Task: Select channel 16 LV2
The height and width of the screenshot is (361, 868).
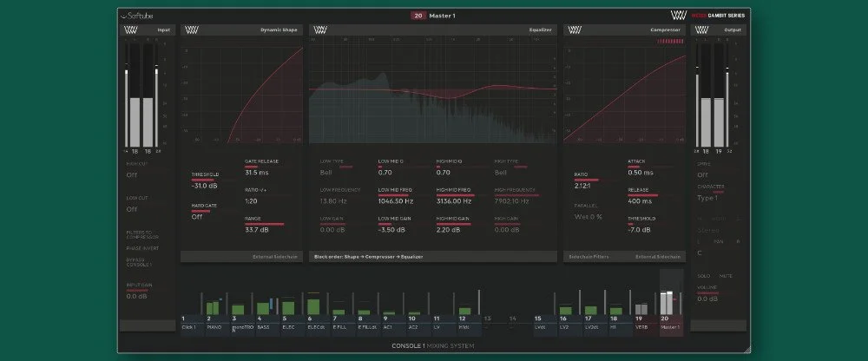Action: point(570,326)
